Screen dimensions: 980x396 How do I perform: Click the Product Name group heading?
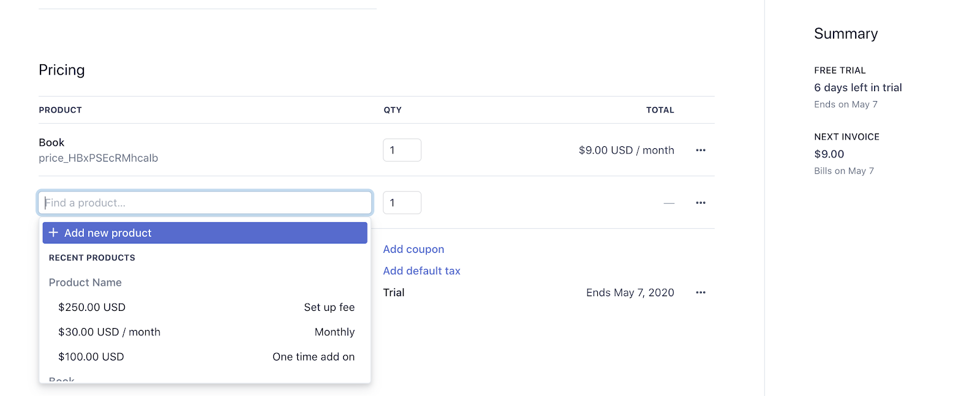[85, 282]
